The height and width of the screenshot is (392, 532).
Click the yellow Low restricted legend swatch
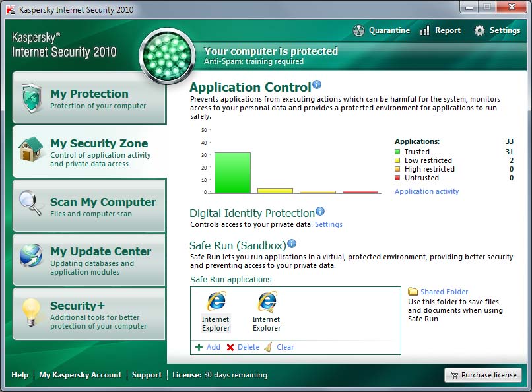[397, 160]
